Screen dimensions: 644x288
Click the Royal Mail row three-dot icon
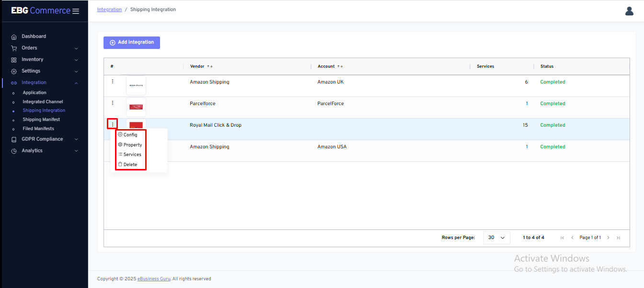pyautogui.click(x=113, y=124)
